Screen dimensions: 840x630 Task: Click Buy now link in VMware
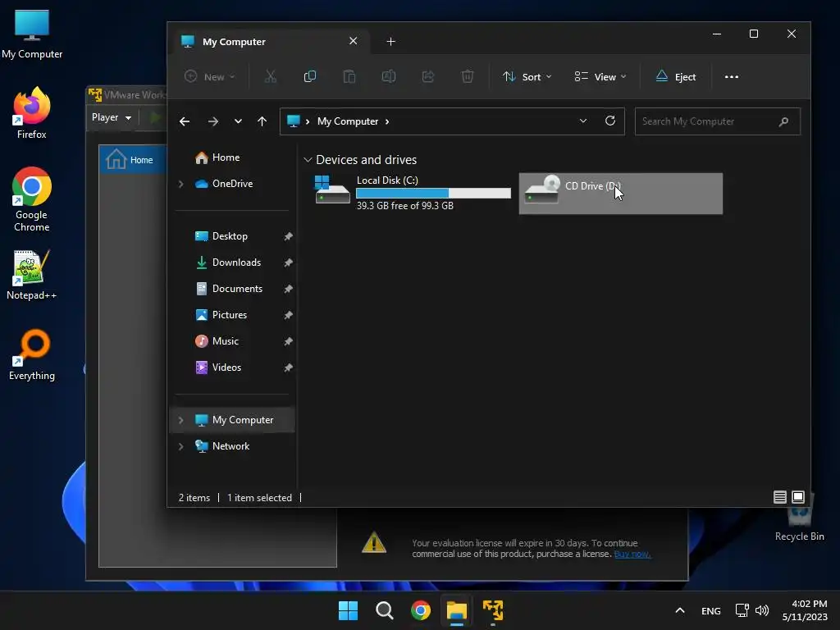point(632,554)
